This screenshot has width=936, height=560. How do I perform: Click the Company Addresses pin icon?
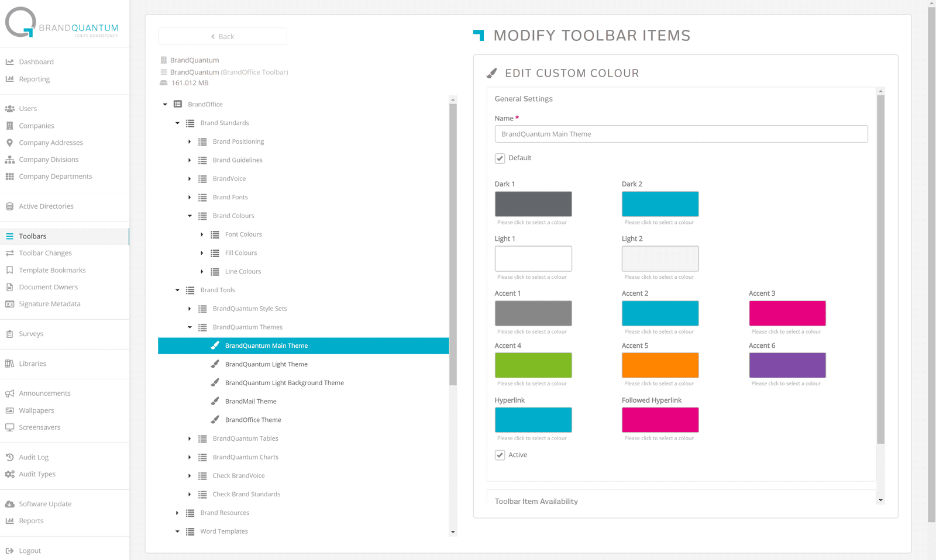(10, 143)
